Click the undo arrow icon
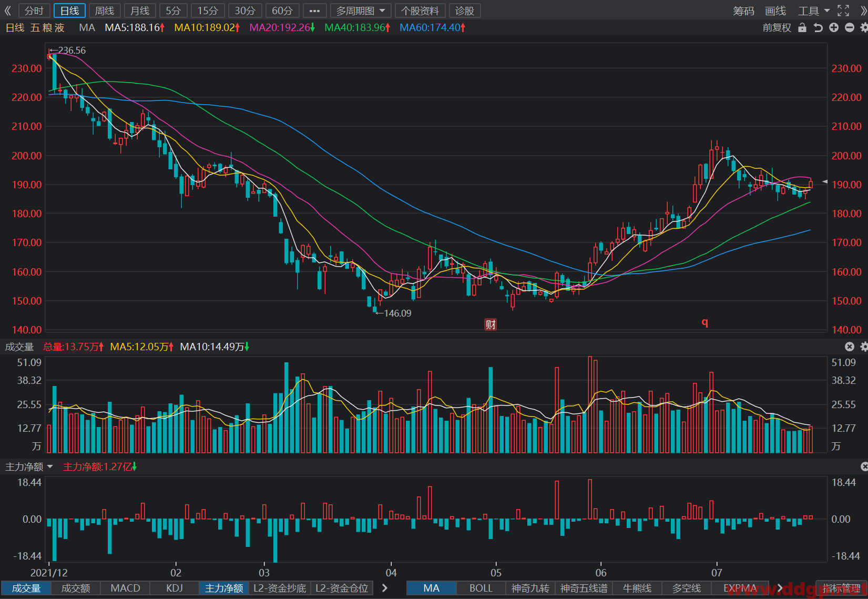This screenshot has width=868, height=599. pos(818,28)
